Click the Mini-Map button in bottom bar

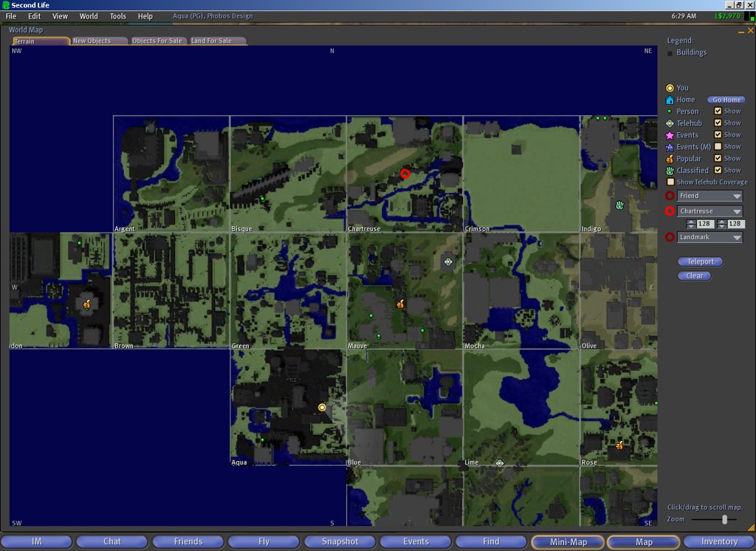click(568, 541)
